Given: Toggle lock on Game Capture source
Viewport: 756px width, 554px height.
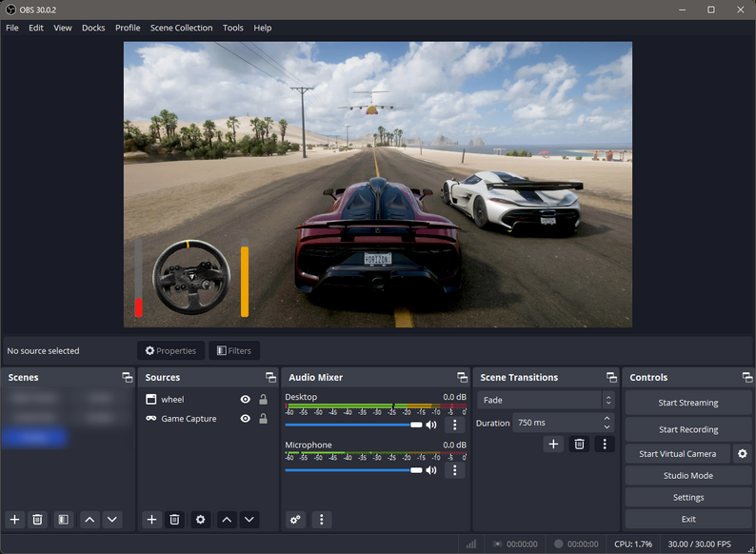Looking at the screenshot, I should (263, 419).
